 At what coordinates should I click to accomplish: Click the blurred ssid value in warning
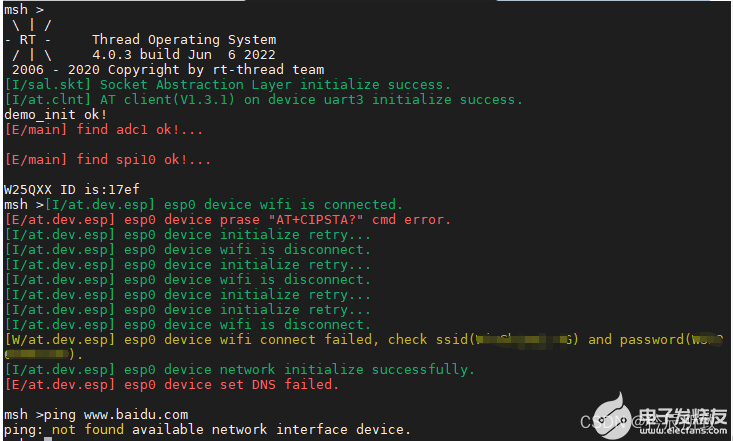click(x=524, y=339)
